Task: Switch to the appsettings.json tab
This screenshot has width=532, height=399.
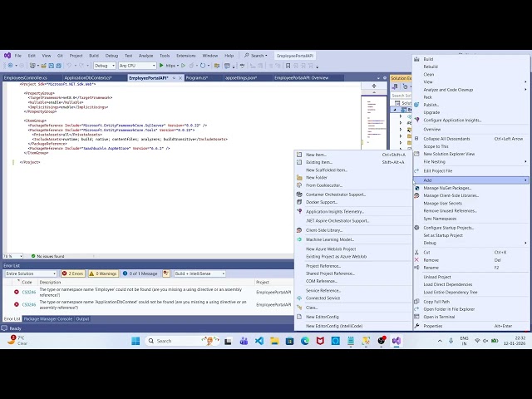Action: point(241,77)
